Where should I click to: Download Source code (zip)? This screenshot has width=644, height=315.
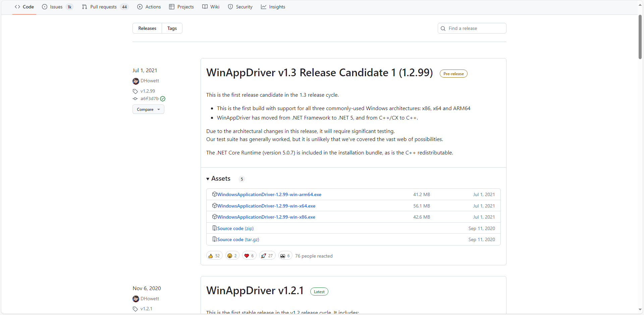click(x=235, y=228)
